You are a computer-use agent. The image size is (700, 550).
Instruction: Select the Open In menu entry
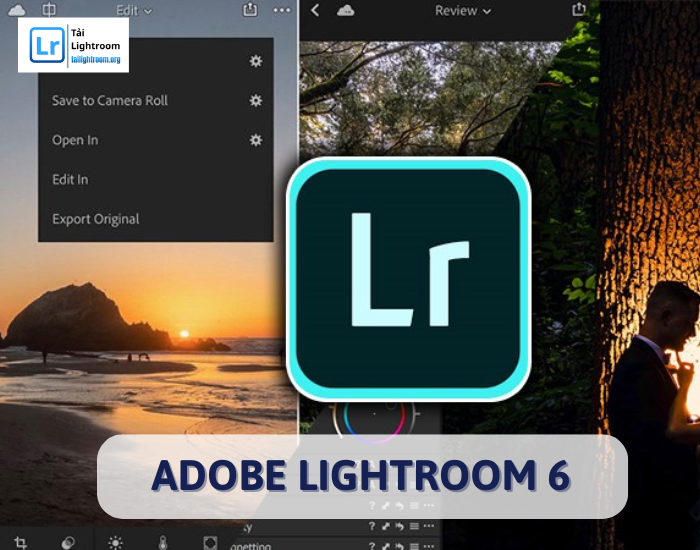[75, 140]
